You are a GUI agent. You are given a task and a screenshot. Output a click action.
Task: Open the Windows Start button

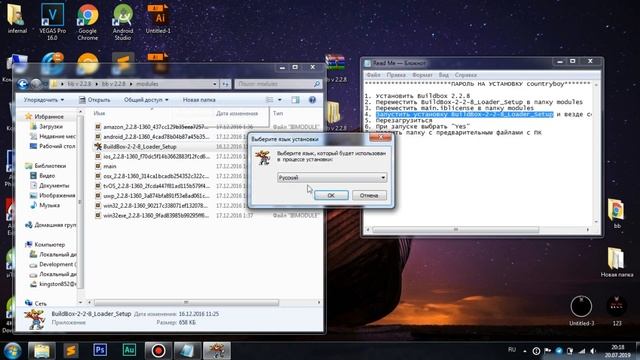(12, 350)
